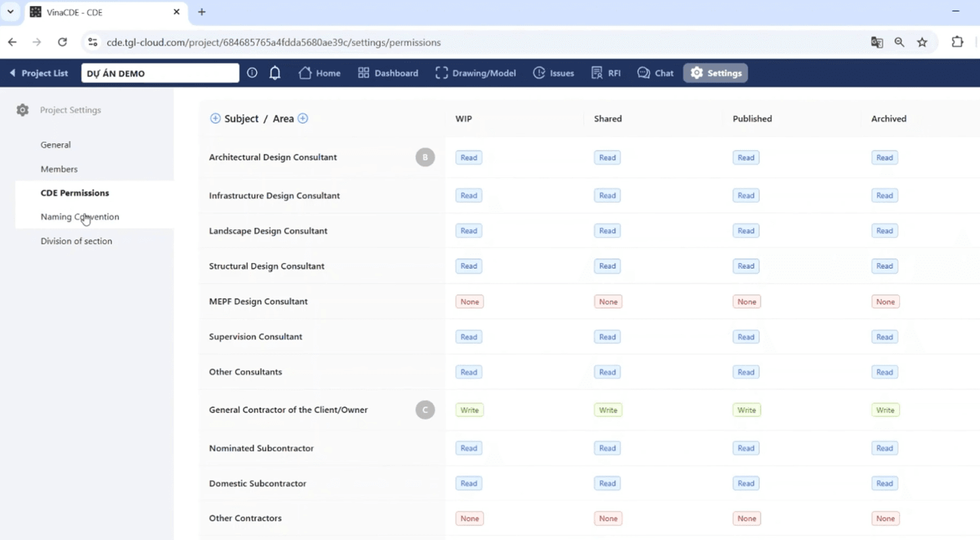Click the project info icon

(x=252, y=73)
